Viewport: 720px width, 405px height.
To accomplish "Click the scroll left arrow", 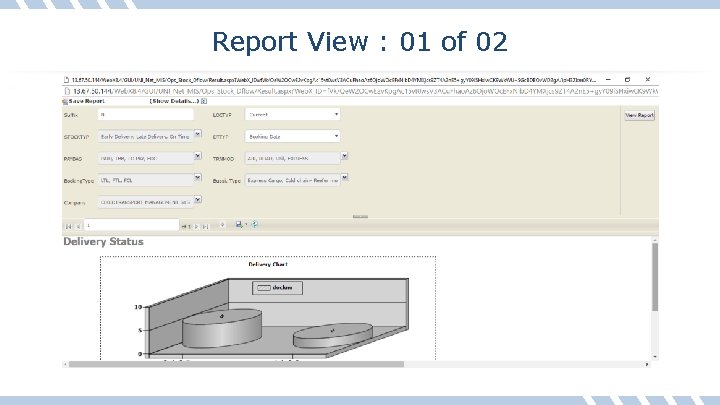I will pos(65,364).
